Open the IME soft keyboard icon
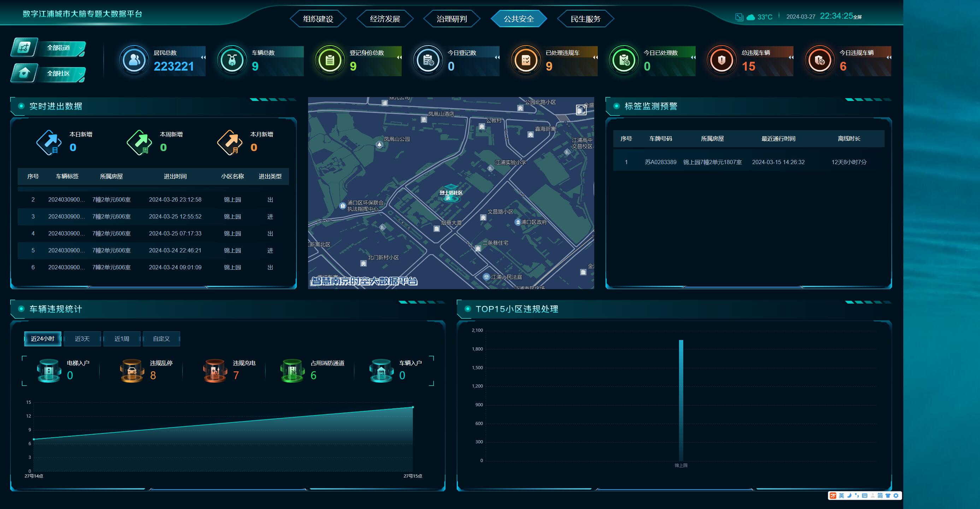This screenshot has width=980, height=509. 864,495
